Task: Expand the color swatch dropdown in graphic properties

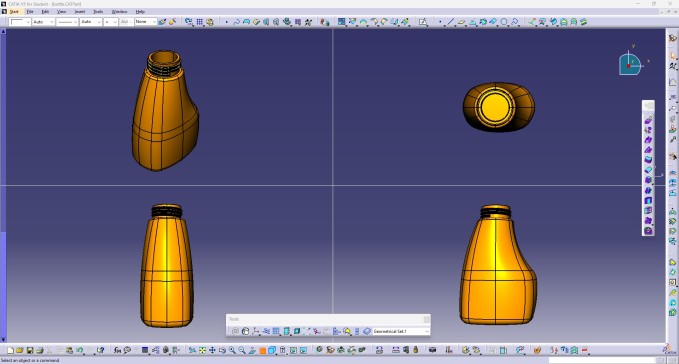Action: point(28,22)
